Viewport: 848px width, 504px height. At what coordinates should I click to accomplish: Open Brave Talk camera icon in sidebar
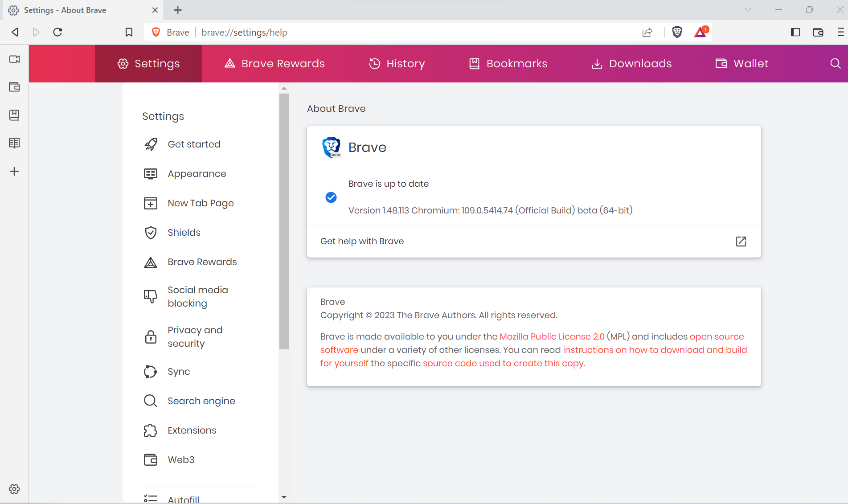tap(14, 58)
